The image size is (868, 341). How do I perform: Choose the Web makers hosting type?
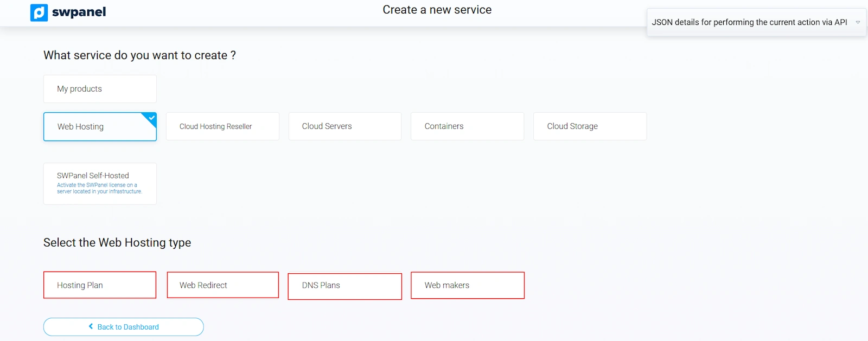[x=467, y=285]
